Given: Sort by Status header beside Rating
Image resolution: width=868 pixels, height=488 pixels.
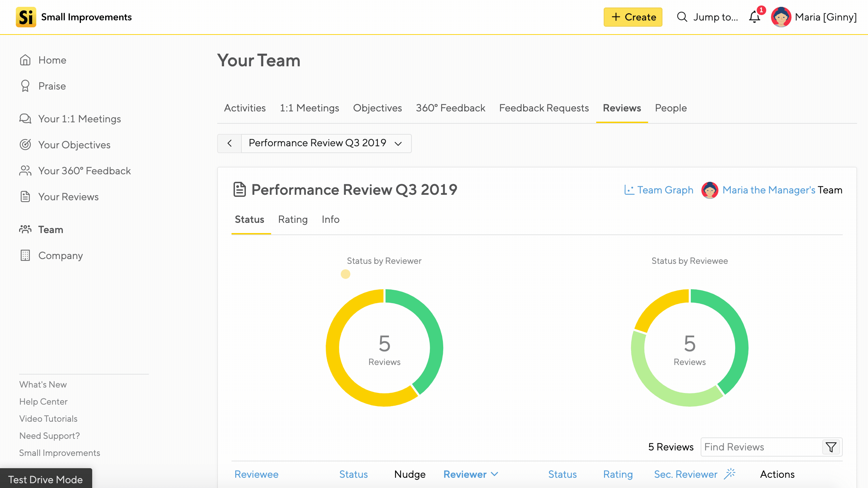Looking at the screenshot, I should (562, 474).
